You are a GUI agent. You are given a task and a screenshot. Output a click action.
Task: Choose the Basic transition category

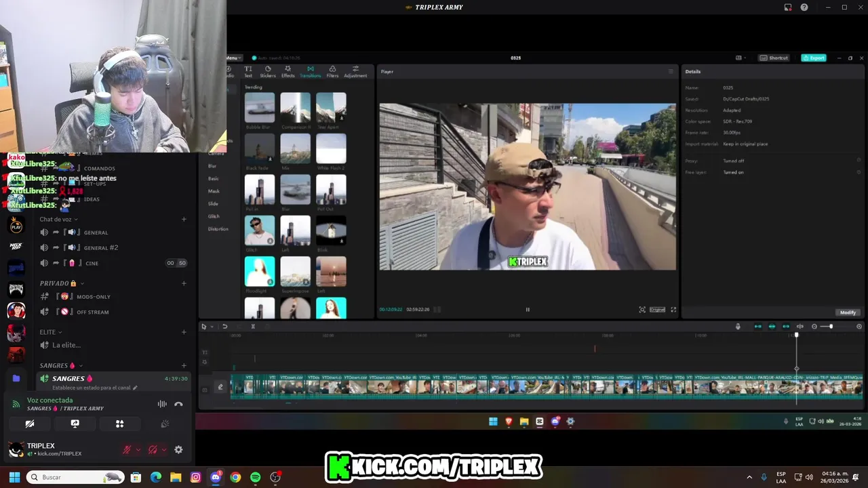coord(214,178)
